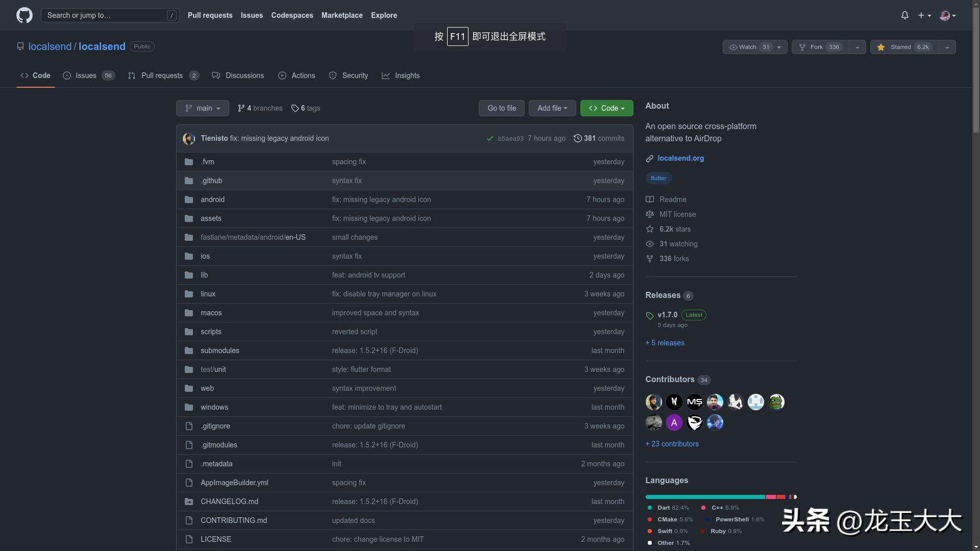Viewport: 980px width, 551px height.
Task: Open the localsend.org website link
Action: 680,158
